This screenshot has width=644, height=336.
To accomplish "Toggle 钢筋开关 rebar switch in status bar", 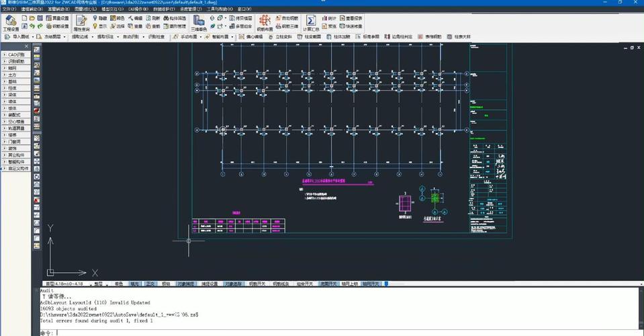I will pos(257,284).
